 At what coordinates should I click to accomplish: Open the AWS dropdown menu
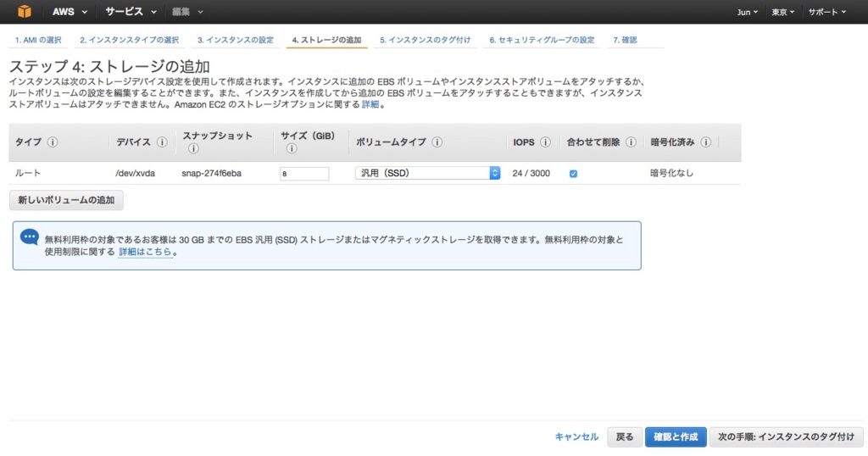tap(70, 12)
